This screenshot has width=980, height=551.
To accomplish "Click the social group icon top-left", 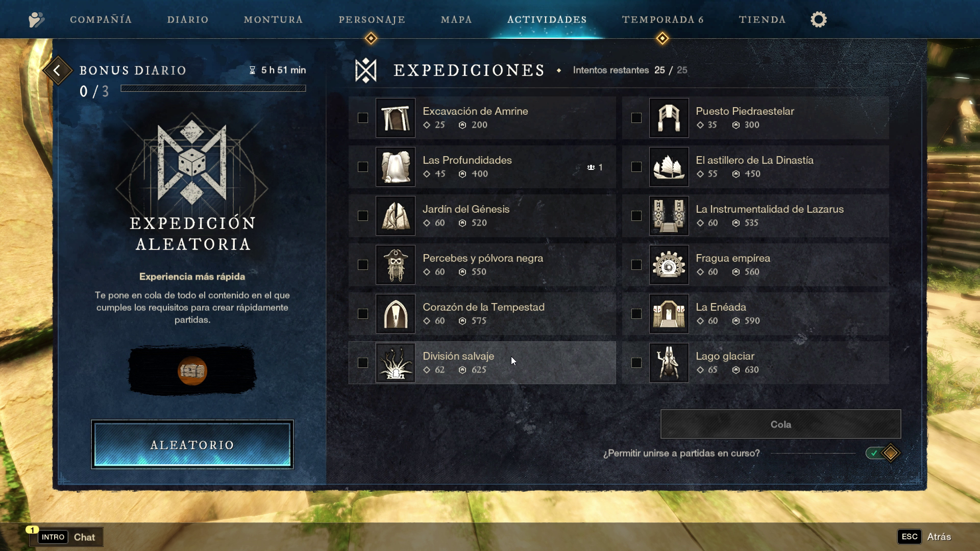I will point(36,20).
